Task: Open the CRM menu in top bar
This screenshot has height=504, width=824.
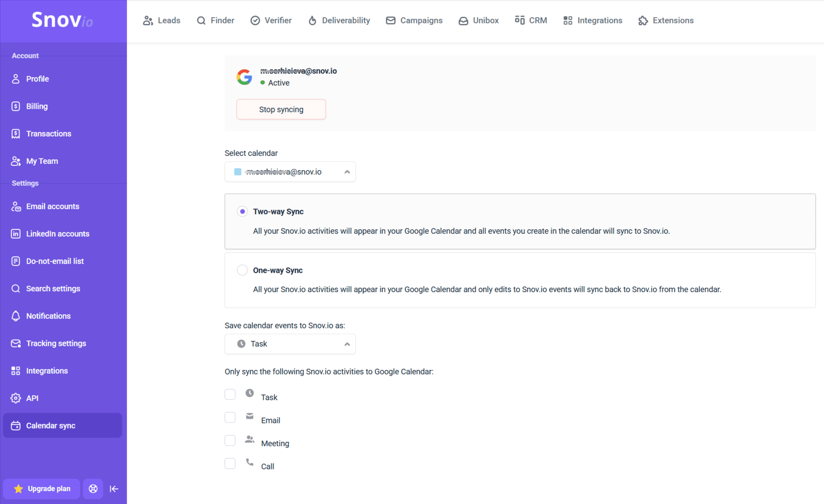Action: pos(531,20)
